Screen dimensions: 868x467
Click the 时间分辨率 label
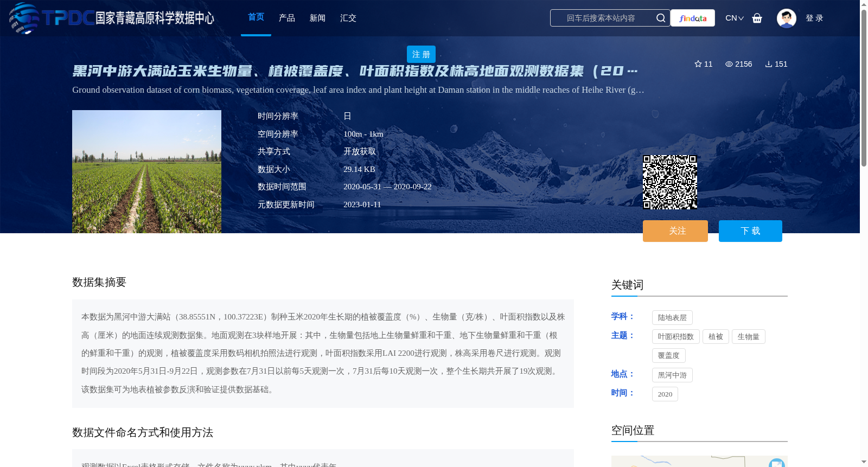[278, 116]
